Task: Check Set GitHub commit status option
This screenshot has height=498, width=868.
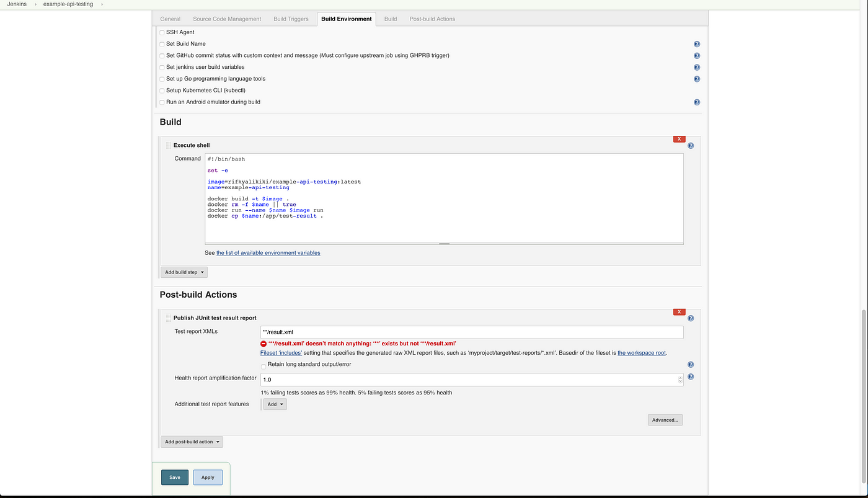Action: click(162, 56)
